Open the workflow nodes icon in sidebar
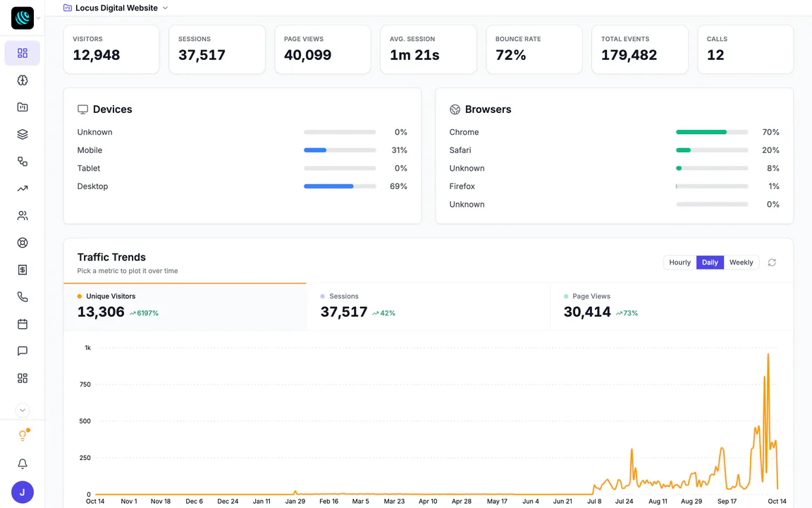This screenshot has width=812, height=508. 23,161
